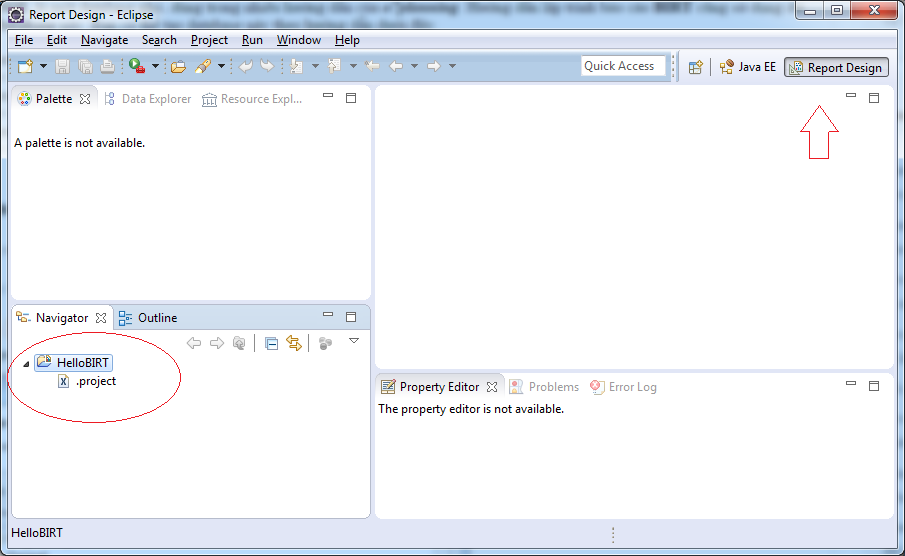Click the Save toolbar icon

click(x=62, y=66)
